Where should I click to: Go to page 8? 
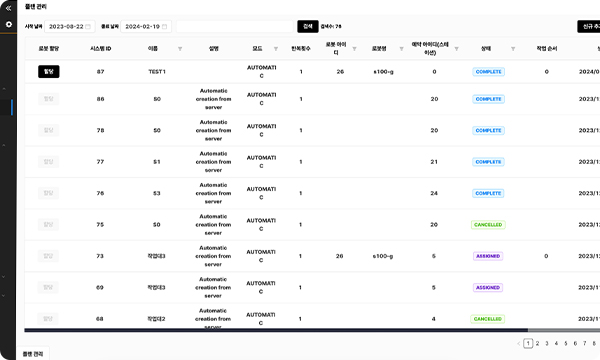pyautogui.click(x=594, y=344)
